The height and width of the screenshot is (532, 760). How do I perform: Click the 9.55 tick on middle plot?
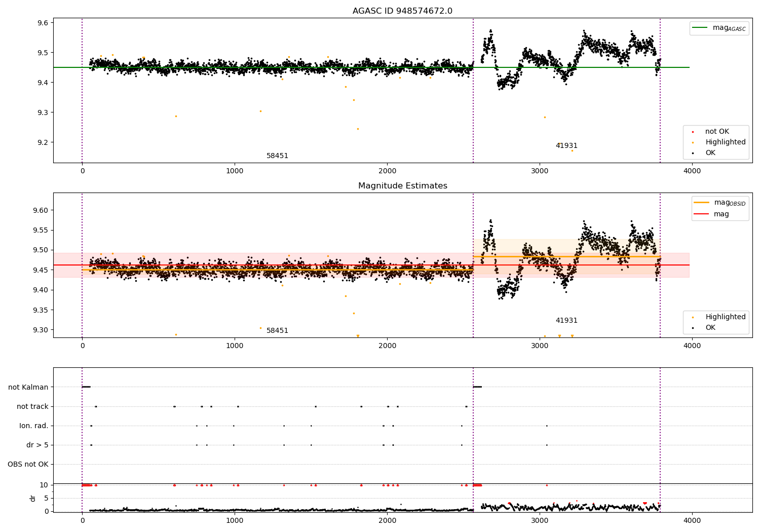pos(41,231)
